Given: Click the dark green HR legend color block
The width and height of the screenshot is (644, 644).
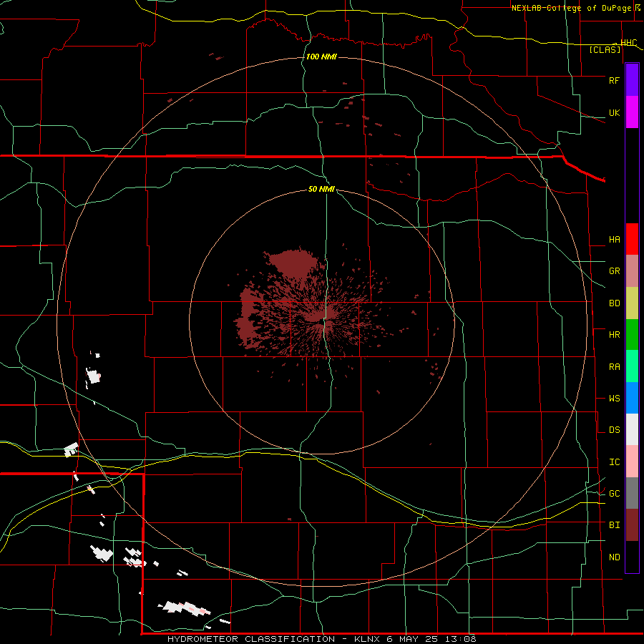Looking at the screenshot, I should click(x=632, y=335).
